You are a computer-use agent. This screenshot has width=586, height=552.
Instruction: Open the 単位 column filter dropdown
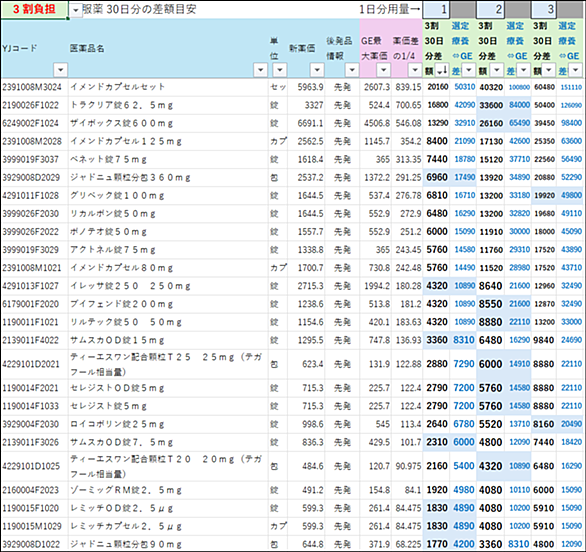click(280, 70)
